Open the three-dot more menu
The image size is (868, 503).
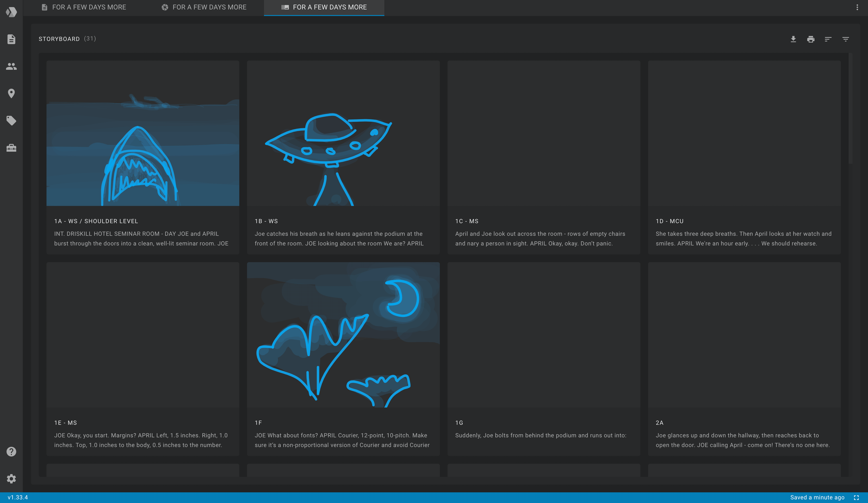tap(857, 7)
